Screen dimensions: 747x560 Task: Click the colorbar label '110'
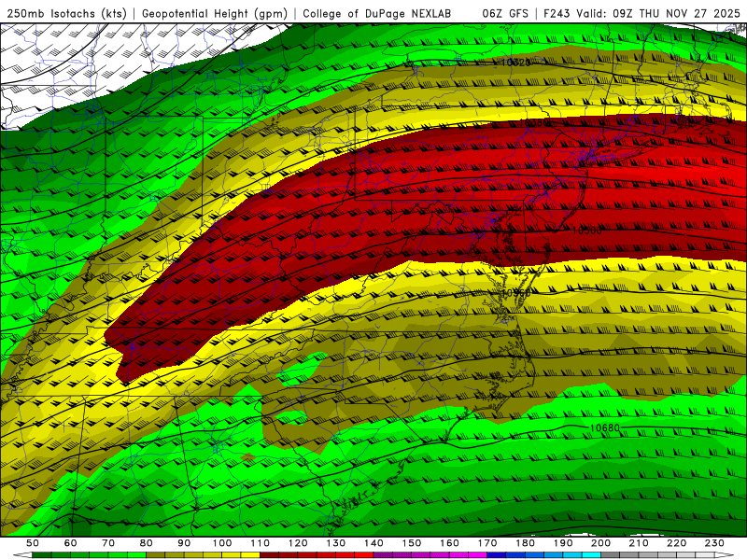coord(261,543)
